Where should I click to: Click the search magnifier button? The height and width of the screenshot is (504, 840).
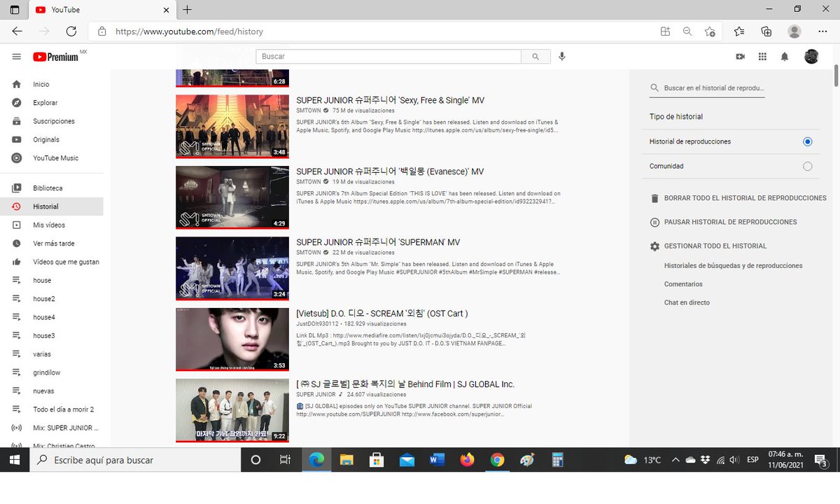[535, 57]
